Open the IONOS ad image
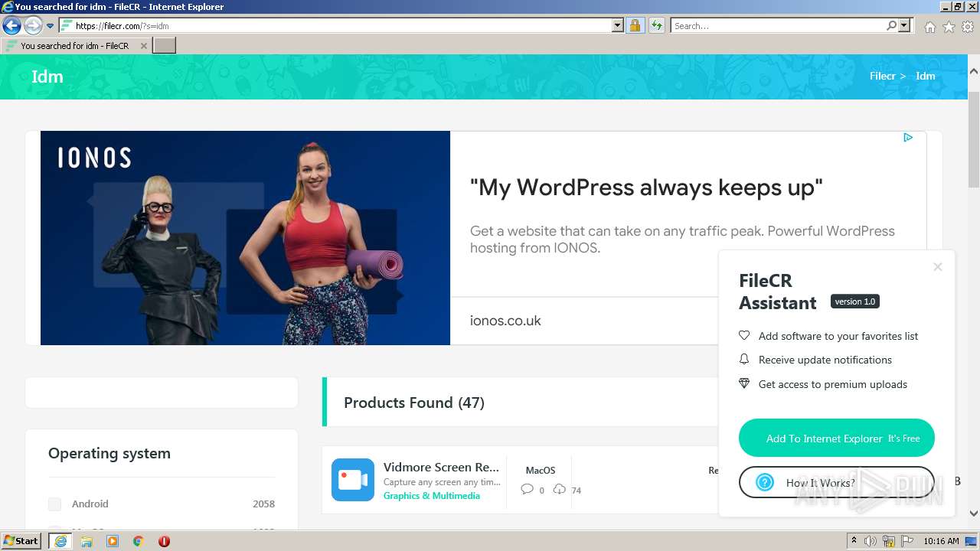980x551 pixels. pyautogui.click(x=245, y=238)
